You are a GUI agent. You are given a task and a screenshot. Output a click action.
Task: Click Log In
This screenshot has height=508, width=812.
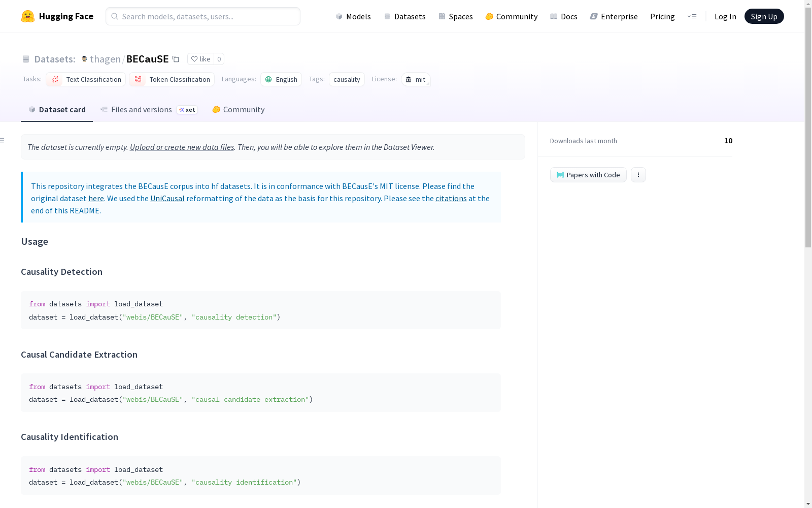(725, 16)
